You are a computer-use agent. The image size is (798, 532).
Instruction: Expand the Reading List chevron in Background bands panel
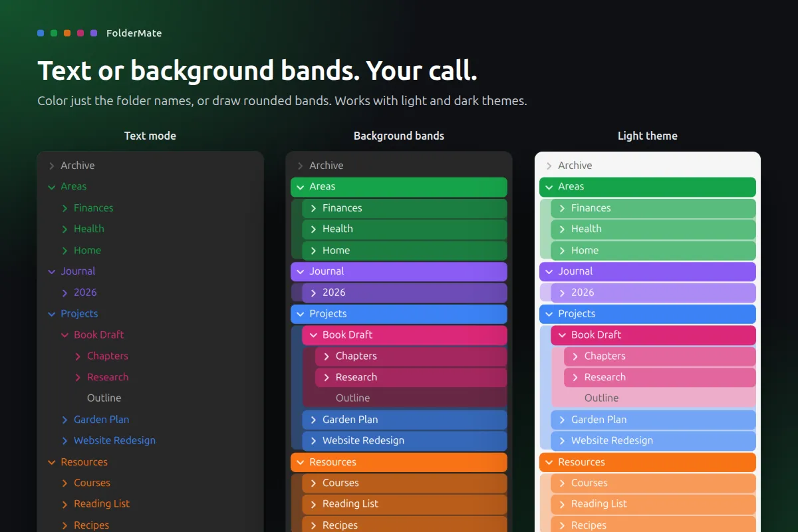click(x=313, y=504)
